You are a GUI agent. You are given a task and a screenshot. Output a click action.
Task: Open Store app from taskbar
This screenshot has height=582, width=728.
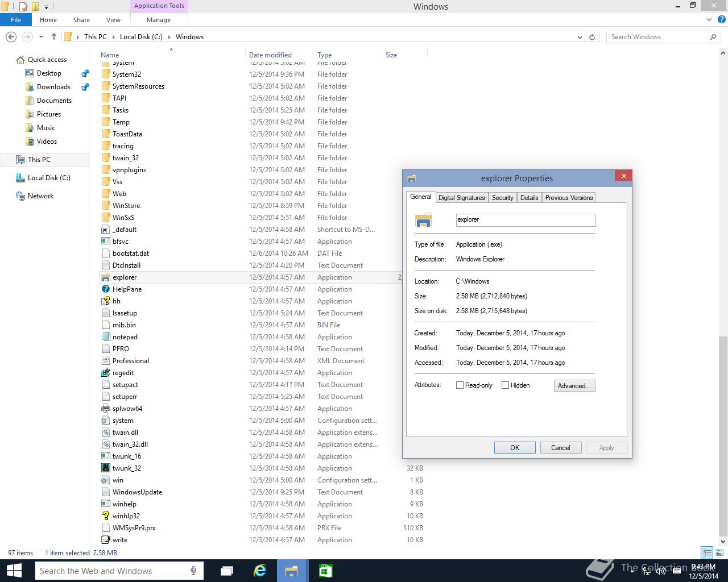325,571
